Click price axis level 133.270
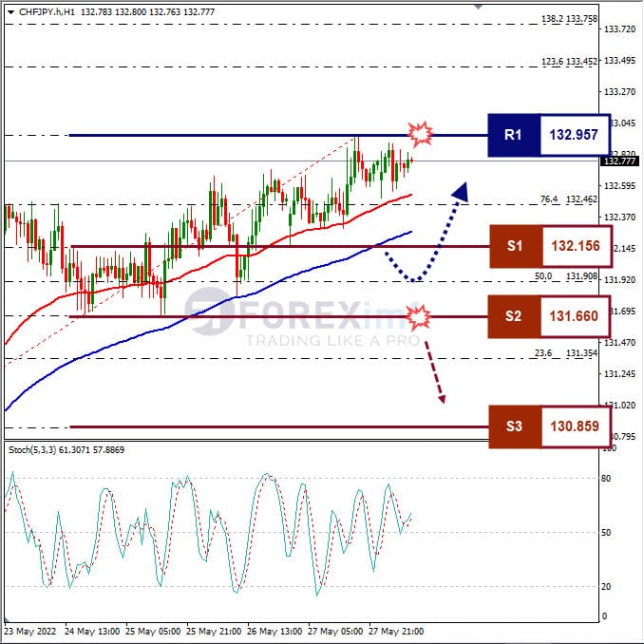Viewport: 644px width, 644px height. pyautogui.click(x=619, y=91)
